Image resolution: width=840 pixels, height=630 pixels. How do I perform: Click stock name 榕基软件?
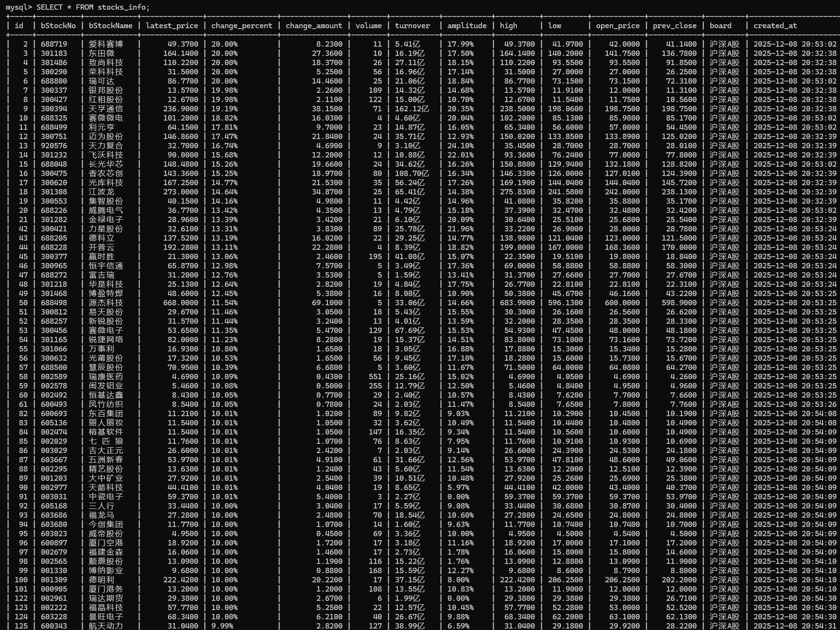[106, 432]
